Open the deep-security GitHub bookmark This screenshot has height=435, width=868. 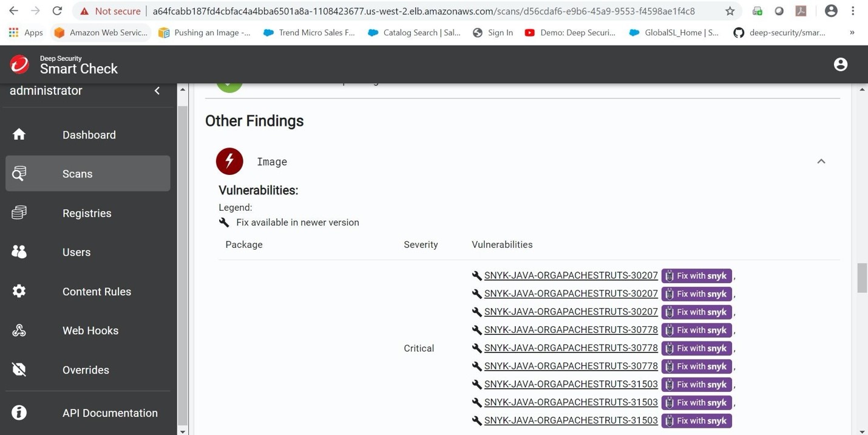[779, 33]
